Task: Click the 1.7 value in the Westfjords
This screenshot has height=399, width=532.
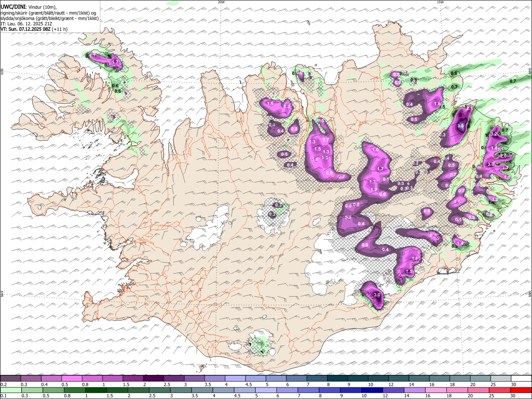Action: click(x=116, y=62)
